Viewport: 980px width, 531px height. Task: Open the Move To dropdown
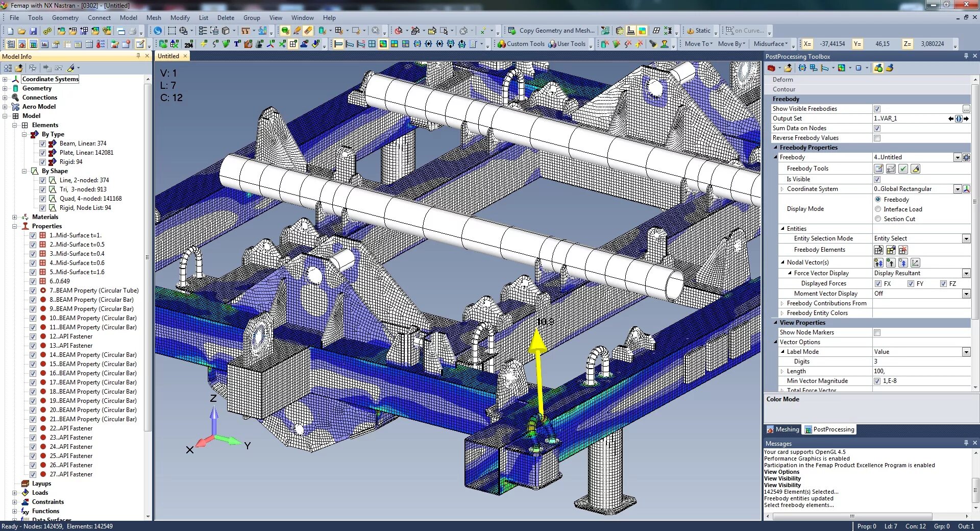pyautogui.click(x=699, y=44)
